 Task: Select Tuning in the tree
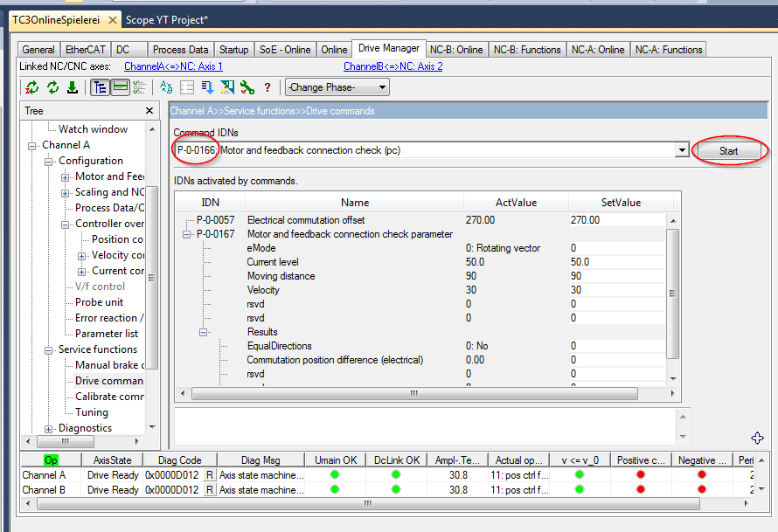(x=91, y=412)
